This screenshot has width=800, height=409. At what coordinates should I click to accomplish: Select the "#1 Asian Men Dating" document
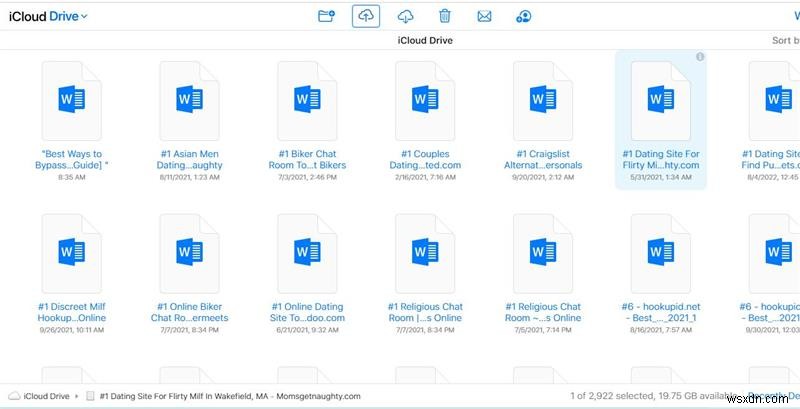point(189,121)
